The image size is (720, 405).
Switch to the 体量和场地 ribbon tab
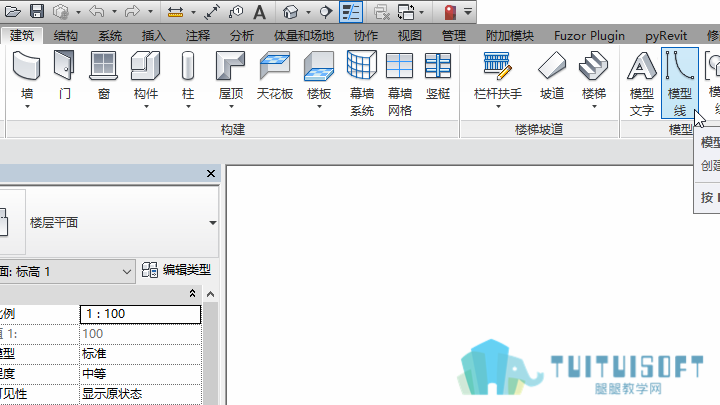[x=304, y=36]
